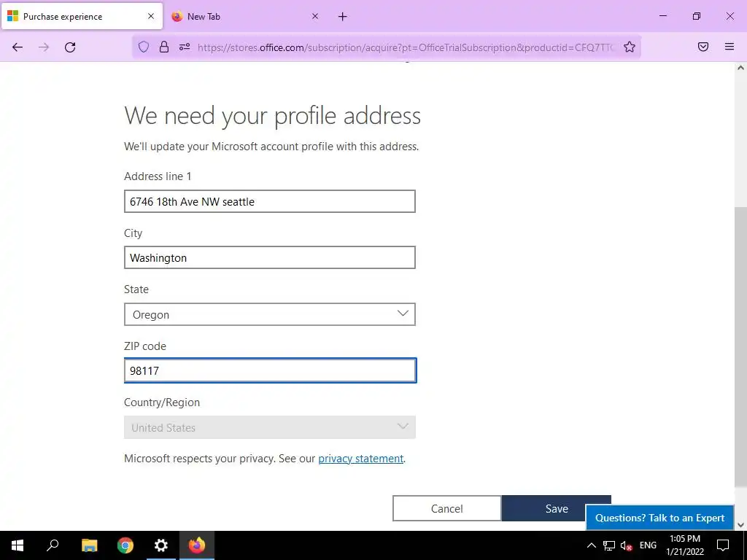Viewport: 747px width, 560px height.
Task: Click the page scroll up arrow
Action: tap(740, 68)
